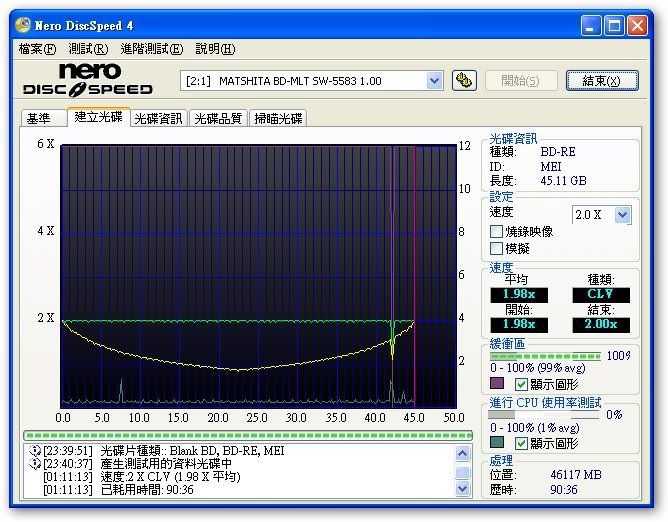Click the speed graph plot area

(258, 276)
